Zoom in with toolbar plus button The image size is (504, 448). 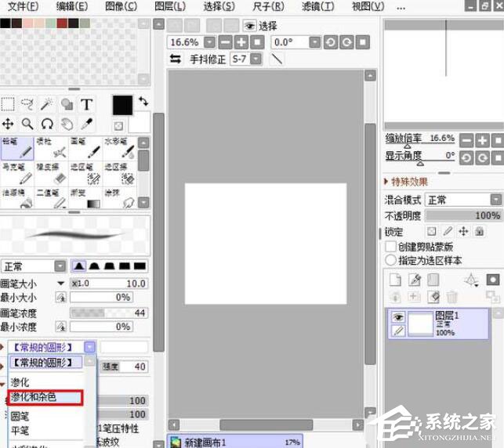[x=241, y=42]
